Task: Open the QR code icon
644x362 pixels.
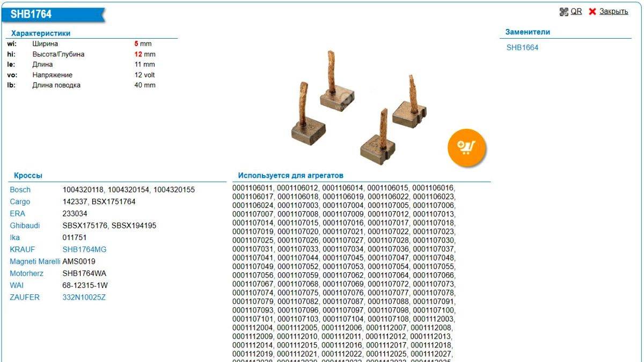Action: tap(563, 12)
